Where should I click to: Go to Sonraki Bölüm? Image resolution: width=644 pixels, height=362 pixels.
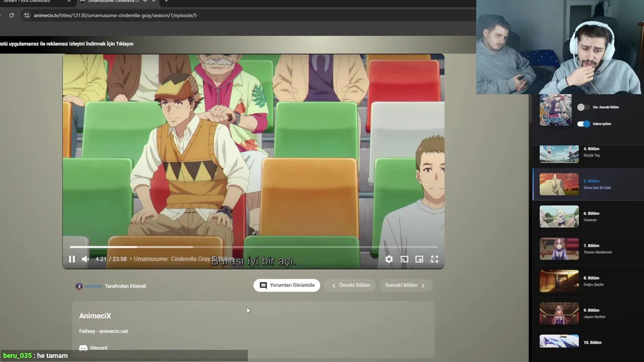coord(405,285)
